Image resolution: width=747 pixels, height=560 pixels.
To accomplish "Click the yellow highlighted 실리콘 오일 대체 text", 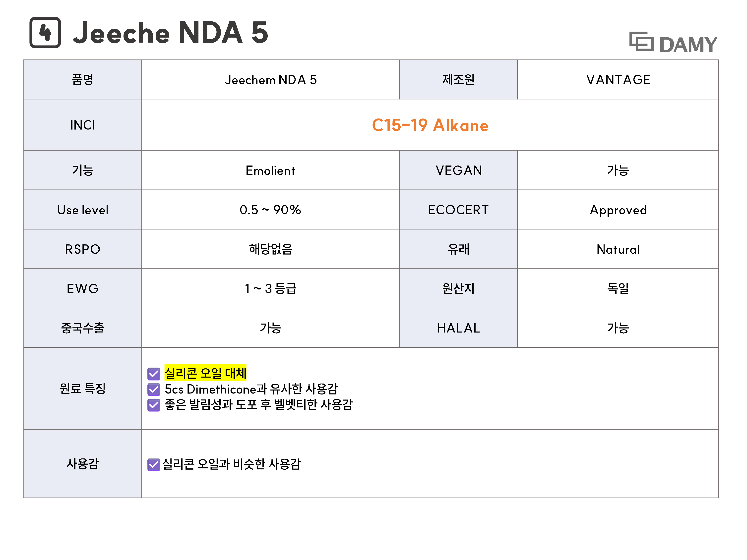I will 205,373.
